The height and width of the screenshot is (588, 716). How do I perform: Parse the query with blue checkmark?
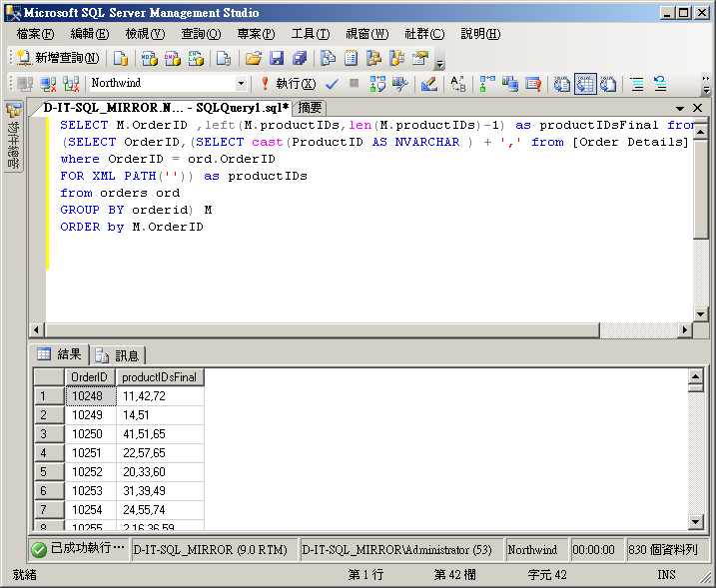pos(332,84)
